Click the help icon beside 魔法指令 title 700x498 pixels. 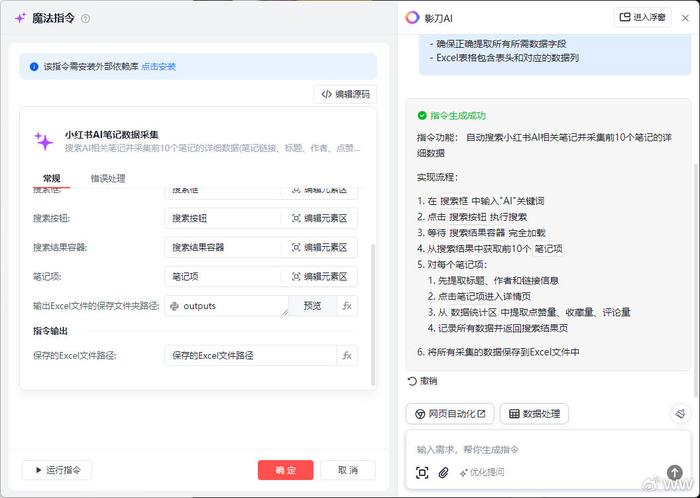click(x=85, y=18)
